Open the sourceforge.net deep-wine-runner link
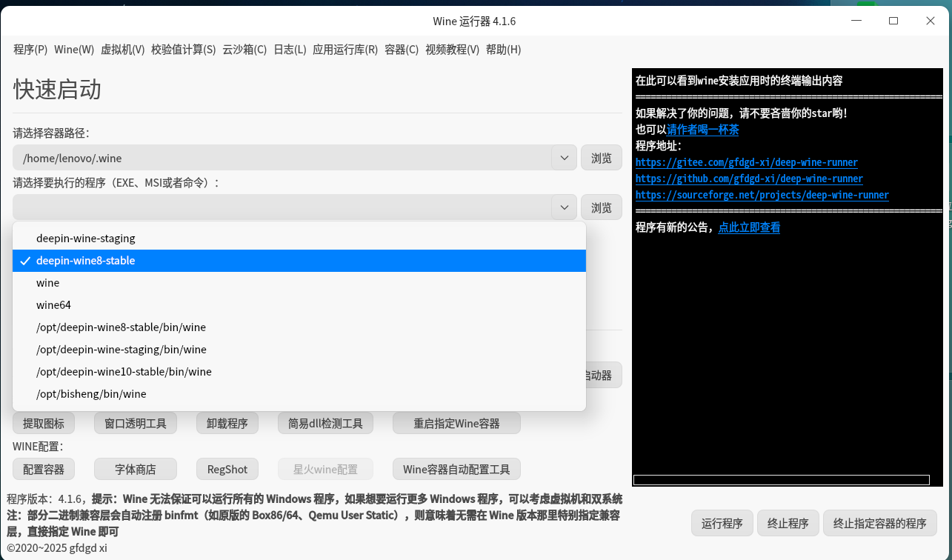The height and width of the screenshot is (560, 952). click(762, 195)
